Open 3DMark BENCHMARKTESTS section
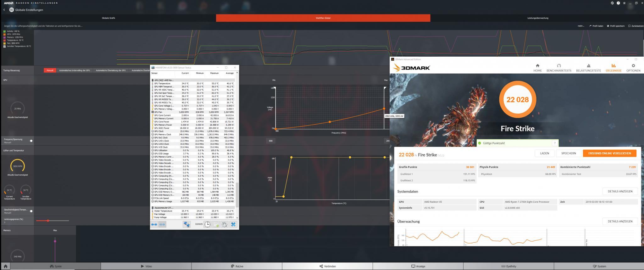The image size is (644, 270). tap(559, 68)
